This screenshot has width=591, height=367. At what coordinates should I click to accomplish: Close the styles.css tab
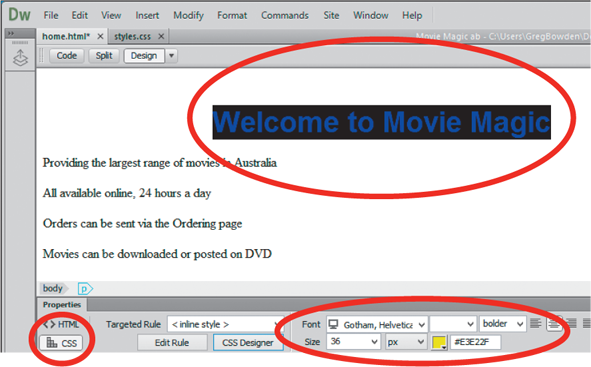pos(161,37)
